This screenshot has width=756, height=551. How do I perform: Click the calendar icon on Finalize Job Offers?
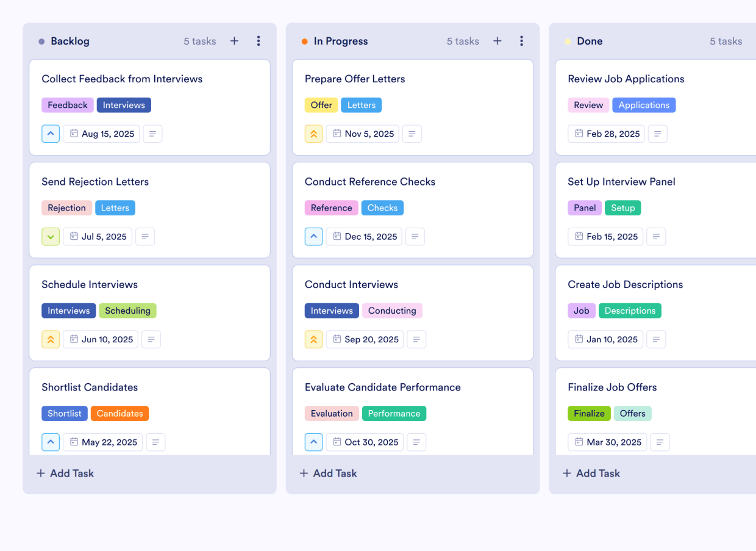(x=579, y=442)
